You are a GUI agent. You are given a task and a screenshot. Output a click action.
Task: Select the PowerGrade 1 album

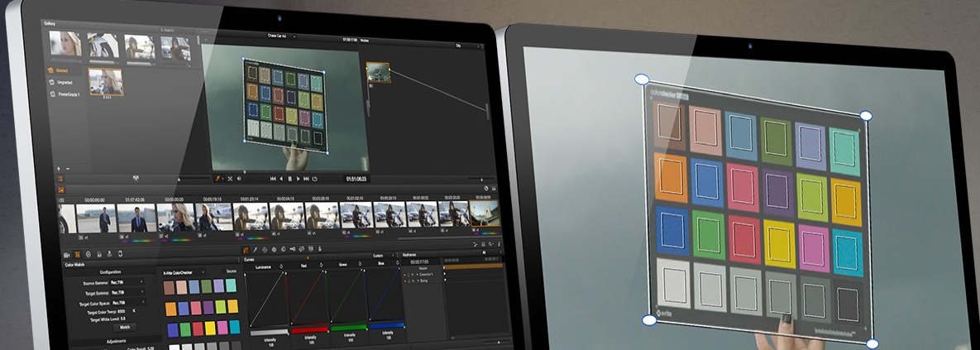(69, 93)
